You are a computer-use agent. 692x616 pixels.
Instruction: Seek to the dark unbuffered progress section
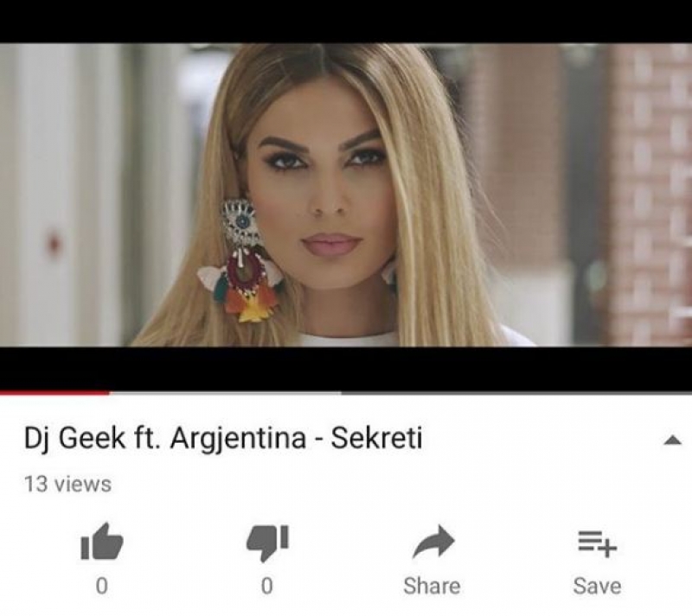pos(516,392)
